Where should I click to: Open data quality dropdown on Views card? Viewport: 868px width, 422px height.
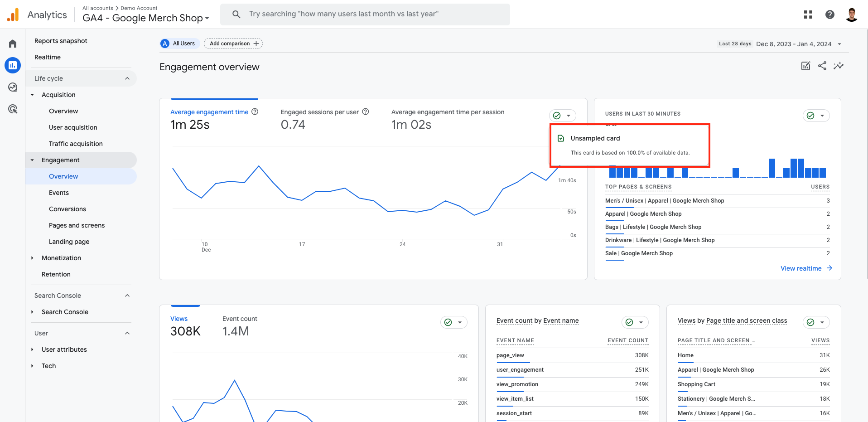click(x=454, y=322)
